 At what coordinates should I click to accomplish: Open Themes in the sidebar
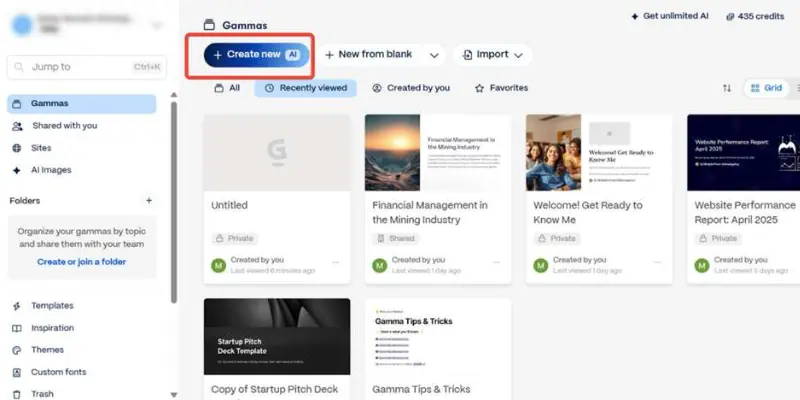[x=82, y=350]
